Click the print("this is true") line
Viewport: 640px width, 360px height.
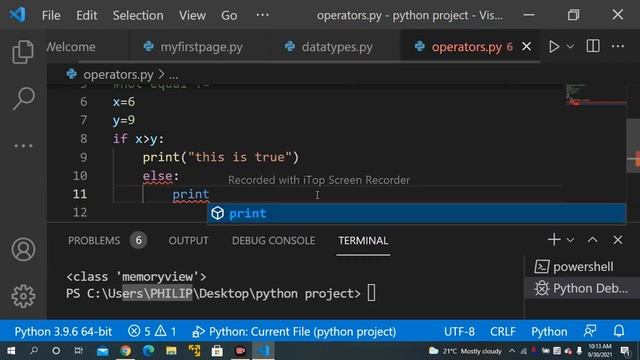coord(221,157)
